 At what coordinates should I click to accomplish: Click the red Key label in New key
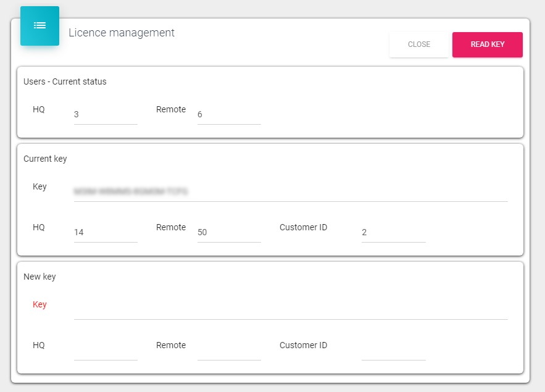point(40,304)
